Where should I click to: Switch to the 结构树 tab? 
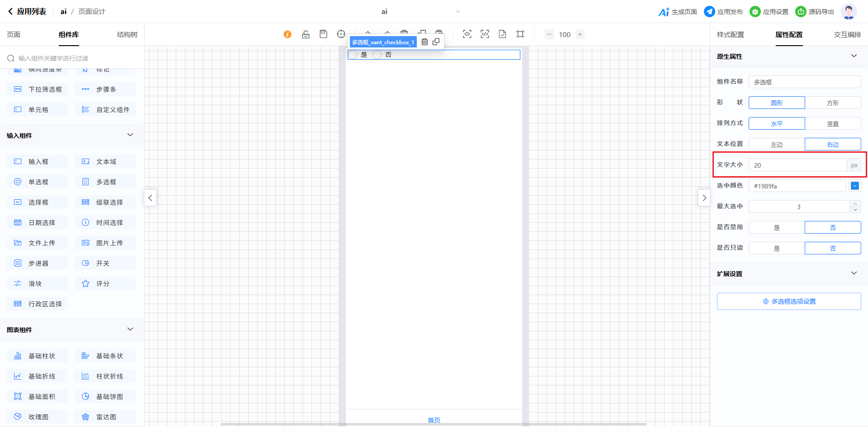[x=127, y=35]
